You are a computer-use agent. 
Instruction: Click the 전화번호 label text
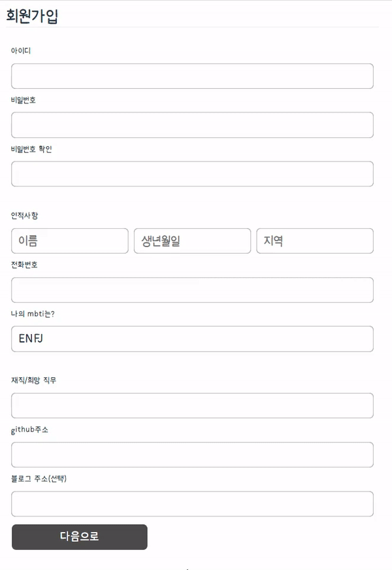click(24, 265)
